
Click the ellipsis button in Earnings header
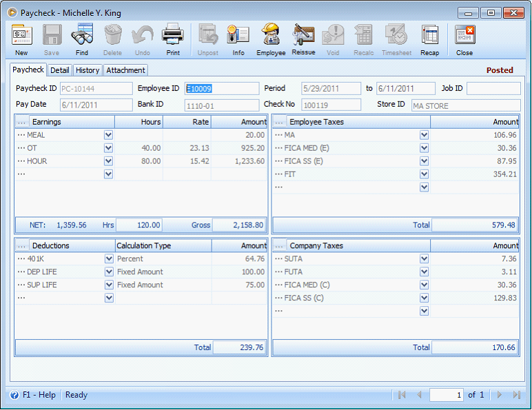tap(22, 122)
